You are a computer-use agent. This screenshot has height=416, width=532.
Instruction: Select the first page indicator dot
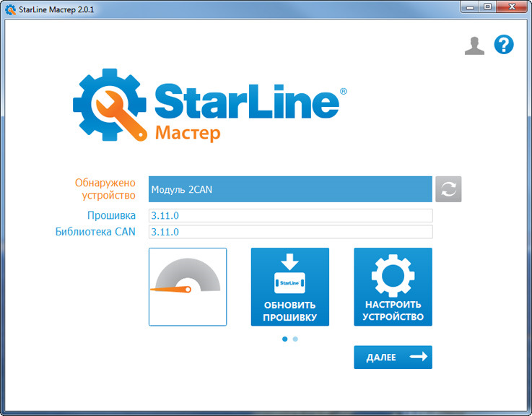[x=284, y=339]
